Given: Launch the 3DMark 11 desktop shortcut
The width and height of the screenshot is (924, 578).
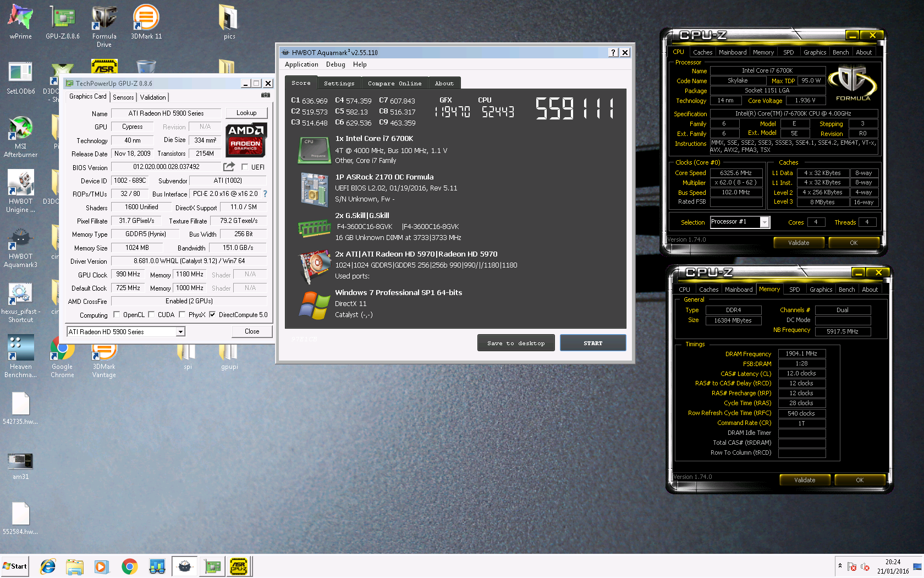Looking at the screenshot, I should pos(146,22).
